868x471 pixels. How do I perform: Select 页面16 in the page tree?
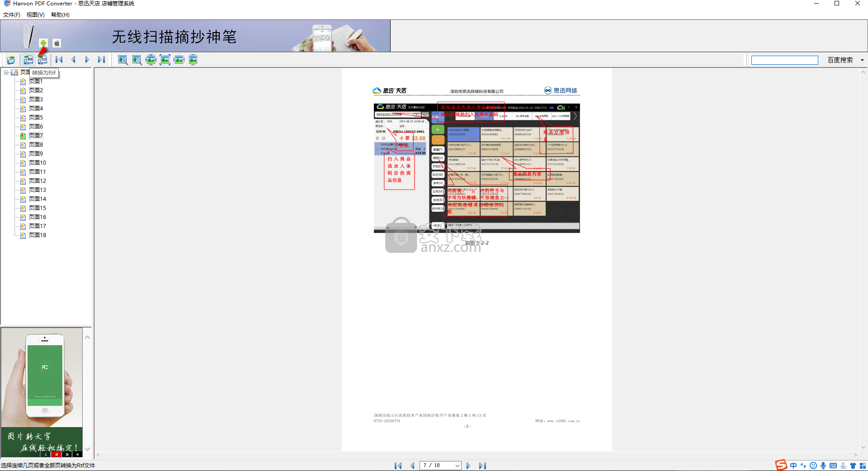37,217
